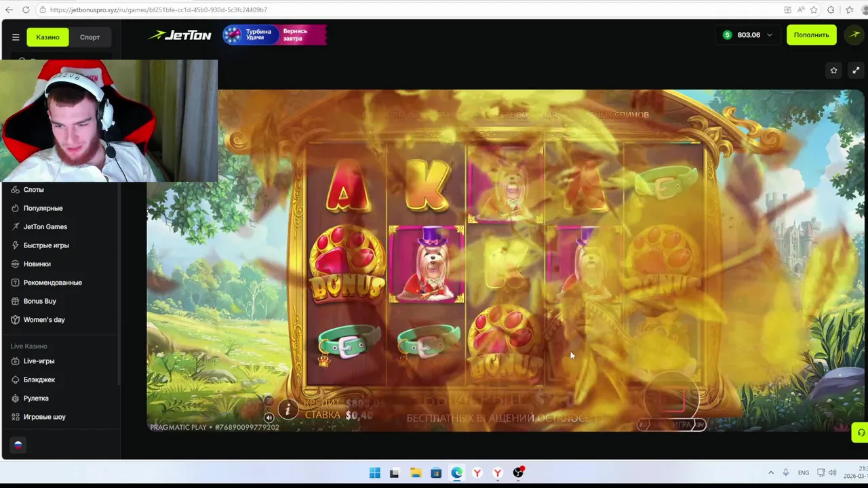The width and height of the screenshot is (868, 488).
Task: Open File Explorer from taskbar
Action: pyautogui.click(x=415, y=473)
